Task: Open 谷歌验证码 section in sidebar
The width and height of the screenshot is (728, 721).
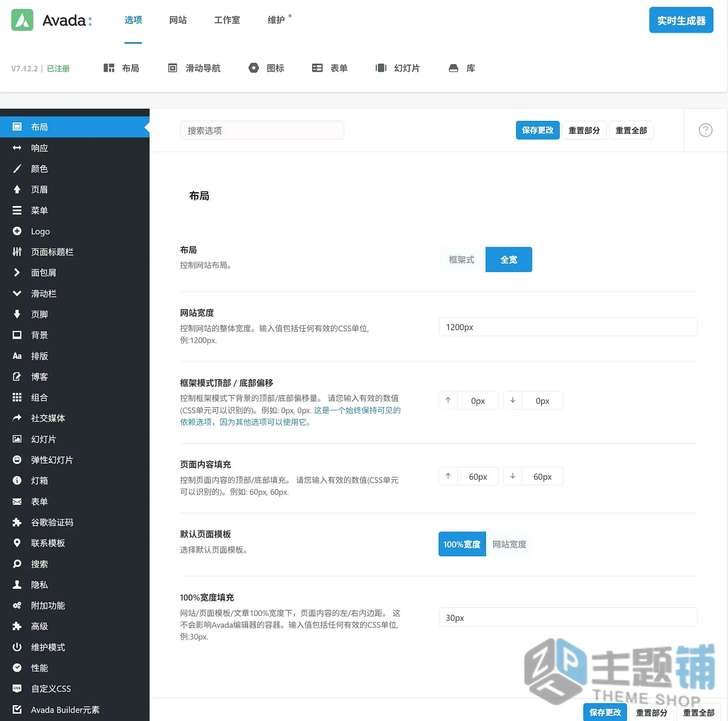Action: coord(75,523)
